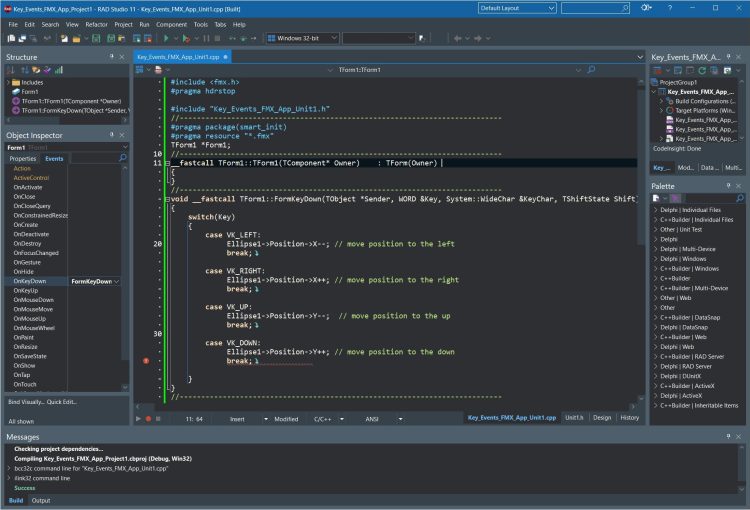Switch to the Design tab
The width and height of the screenshot is (750, 510).
601,417
